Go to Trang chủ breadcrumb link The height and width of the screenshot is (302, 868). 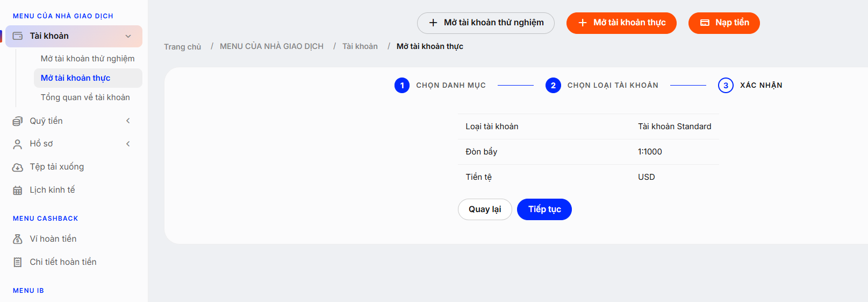coord(182,47)
